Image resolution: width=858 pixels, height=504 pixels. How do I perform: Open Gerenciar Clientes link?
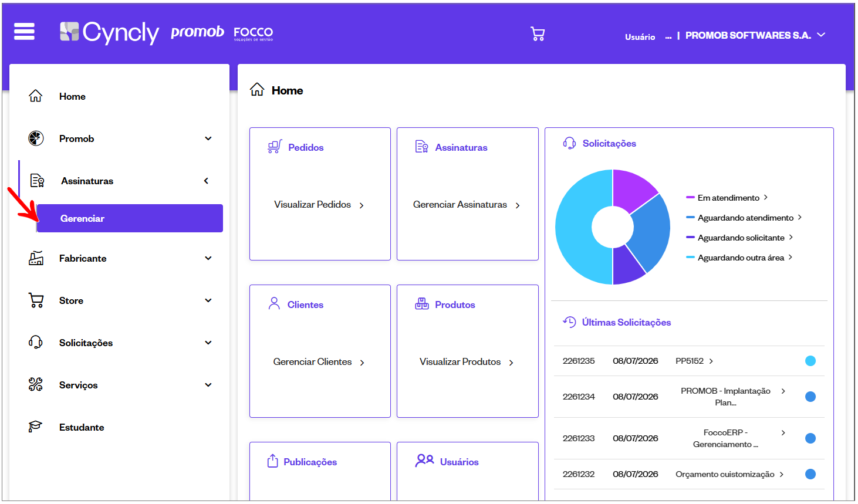click(319, 362)
